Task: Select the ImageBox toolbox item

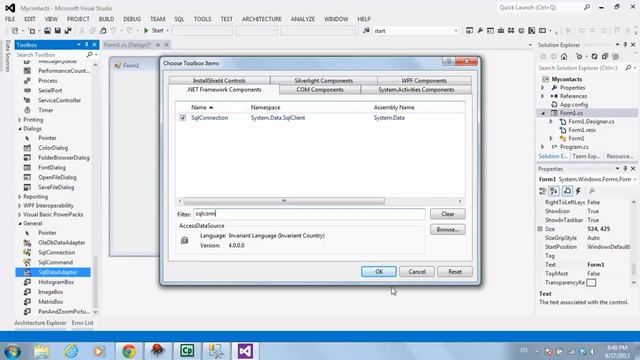Action: pos(51,292)
